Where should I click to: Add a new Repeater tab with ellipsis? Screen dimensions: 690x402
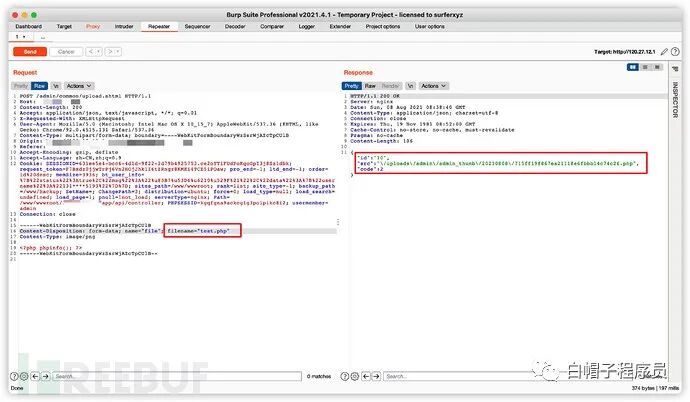[43, 37]
